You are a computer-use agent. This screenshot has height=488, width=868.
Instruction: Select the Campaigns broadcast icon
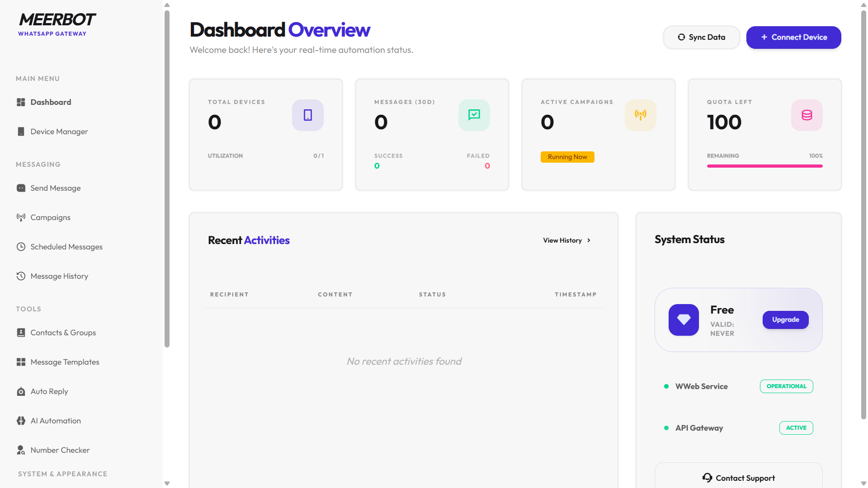coord(21,217)
